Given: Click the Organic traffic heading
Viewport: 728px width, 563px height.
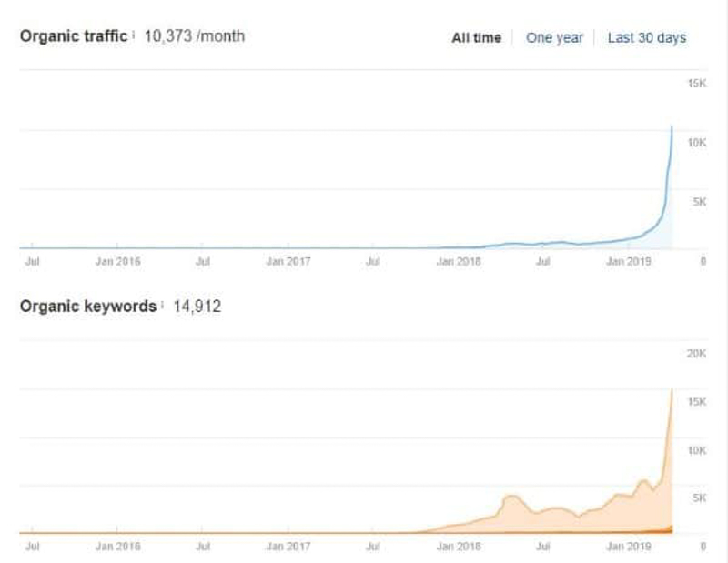Looking at the screenshot, I should [74, 36].
